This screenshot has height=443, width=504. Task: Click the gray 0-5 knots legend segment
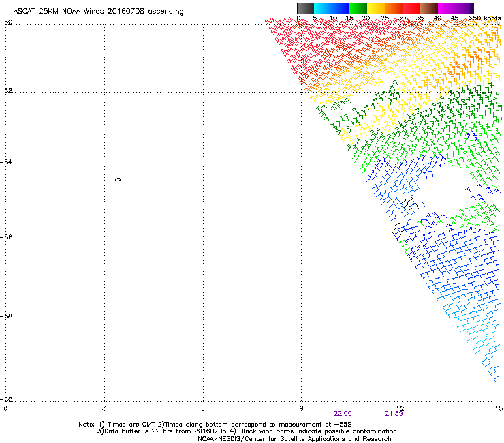pyautogui.click(x=305, y=8)
